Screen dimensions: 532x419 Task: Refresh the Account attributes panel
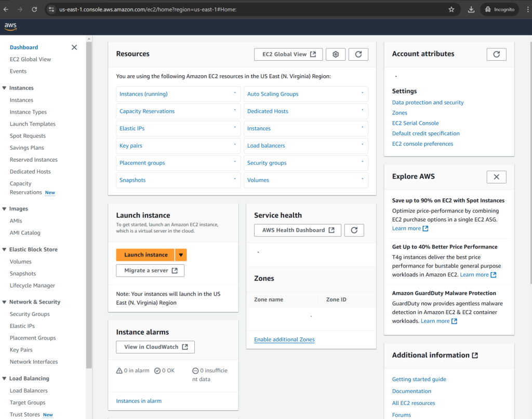(496, 54)
